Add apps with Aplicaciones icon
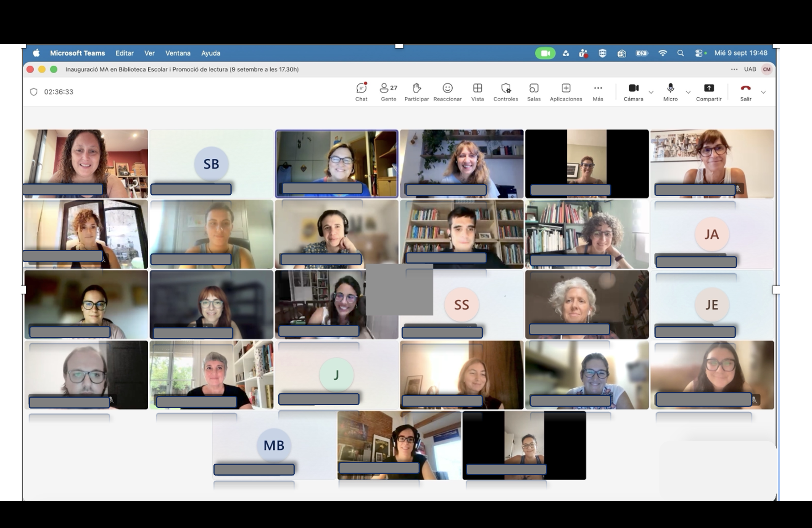The height and width of the screenshot is (528, 812). 566,92
